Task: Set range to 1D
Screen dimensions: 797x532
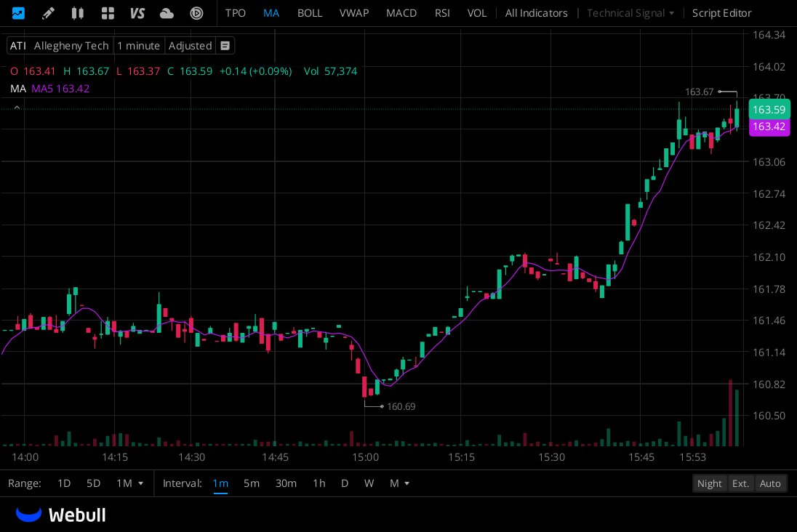Action: [x=64, y=483]
